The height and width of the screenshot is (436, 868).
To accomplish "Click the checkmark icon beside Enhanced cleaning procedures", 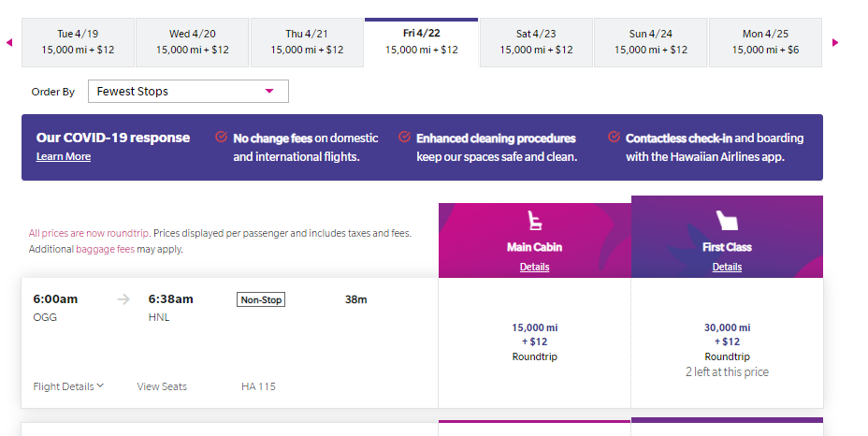I will [x=404, y=138].
